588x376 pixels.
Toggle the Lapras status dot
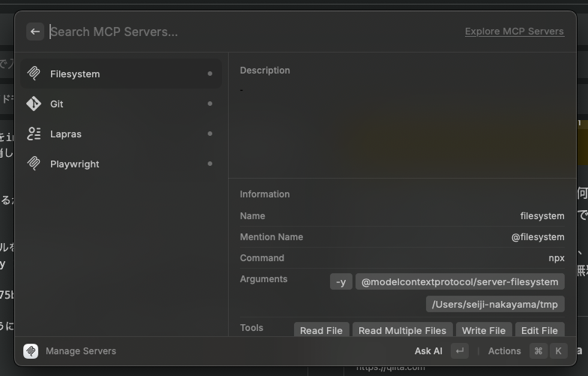point(210,134)
